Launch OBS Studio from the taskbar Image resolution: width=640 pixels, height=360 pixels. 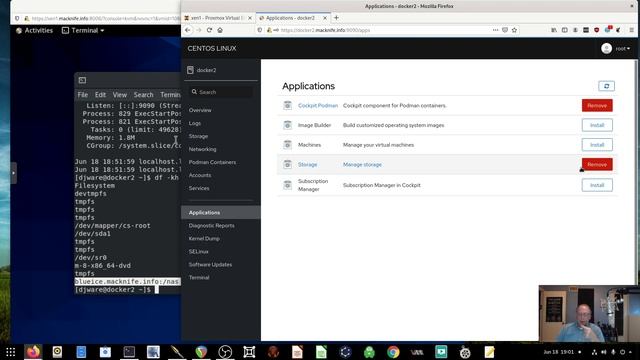[x=225, y=352]
